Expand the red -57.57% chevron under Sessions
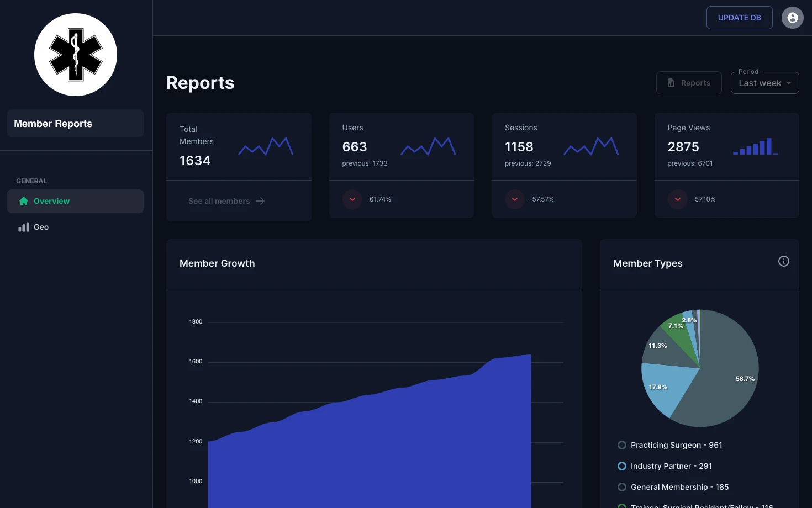 tap(514, 199)
